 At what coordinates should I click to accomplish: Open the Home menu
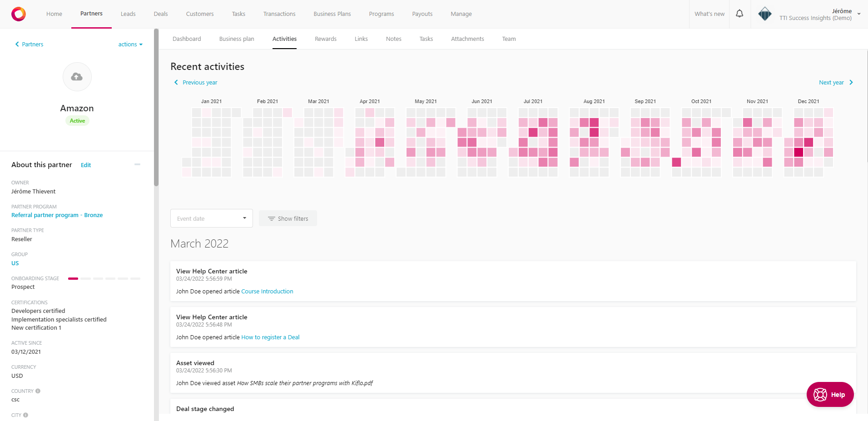[x=54, y=14]
